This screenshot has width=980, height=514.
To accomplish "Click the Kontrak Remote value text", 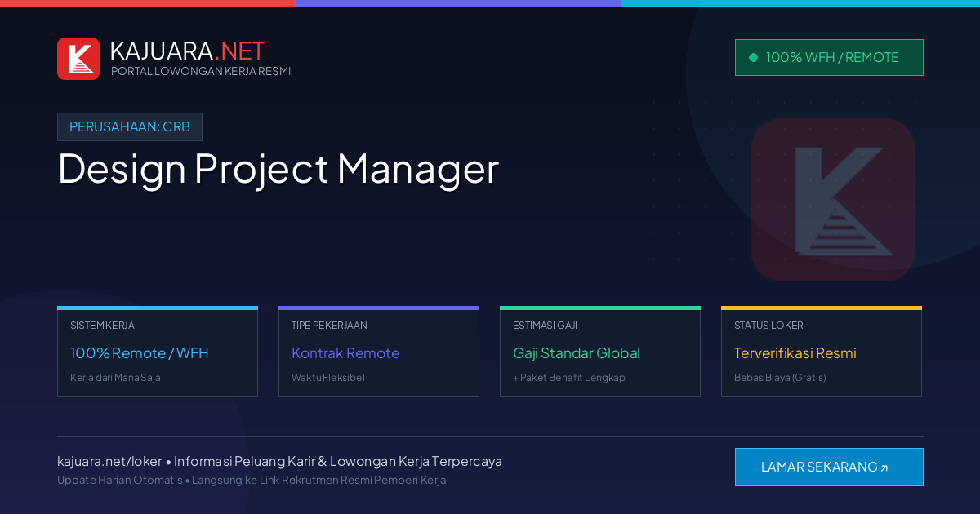I will pos(345,353).
